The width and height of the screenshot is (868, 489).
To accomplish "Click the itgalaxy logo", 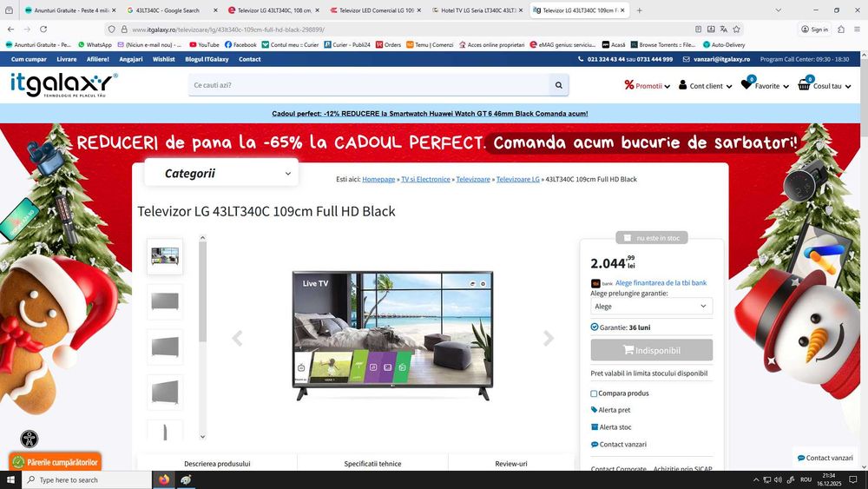I will coord(63,85).
